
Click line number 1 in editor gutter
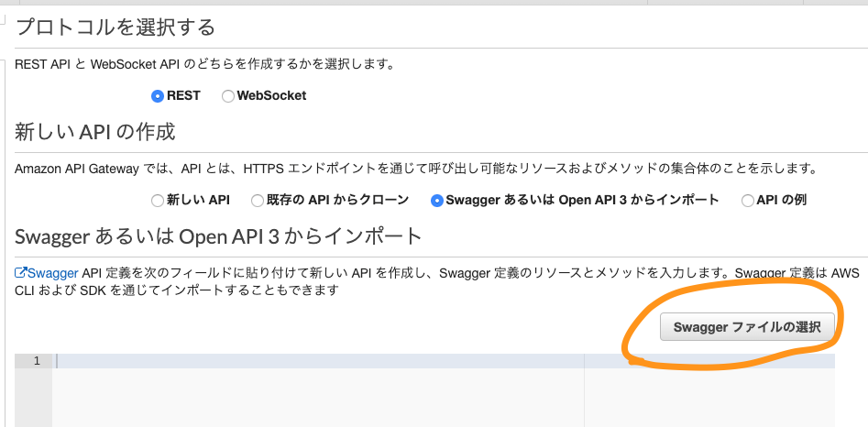point(37,361)
